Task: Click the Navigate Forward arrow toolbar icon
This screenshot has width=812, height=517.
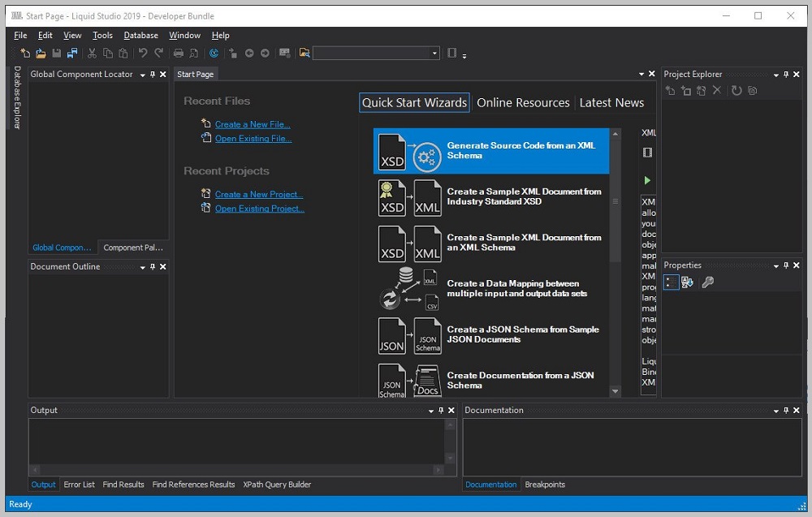Action: point(265,53)
